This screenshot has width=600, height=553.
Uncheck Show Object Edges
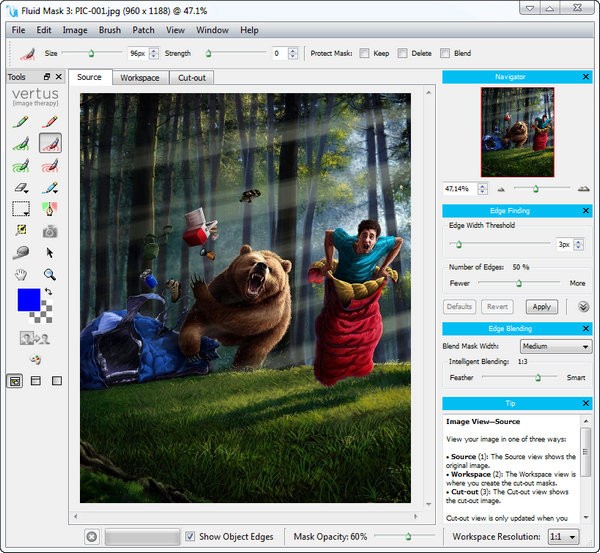coord(190,536)
